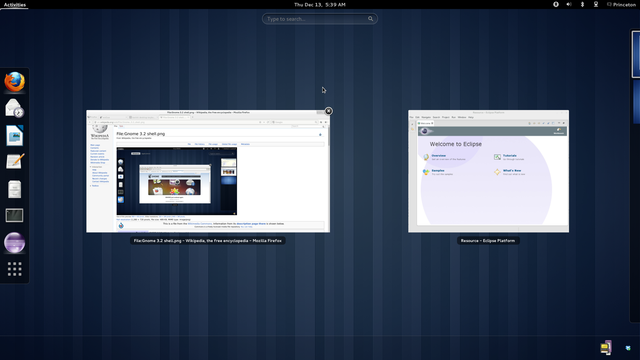
Task: Select the Firefox Wikipedia window thumbnail
Action: pos(208,171)
